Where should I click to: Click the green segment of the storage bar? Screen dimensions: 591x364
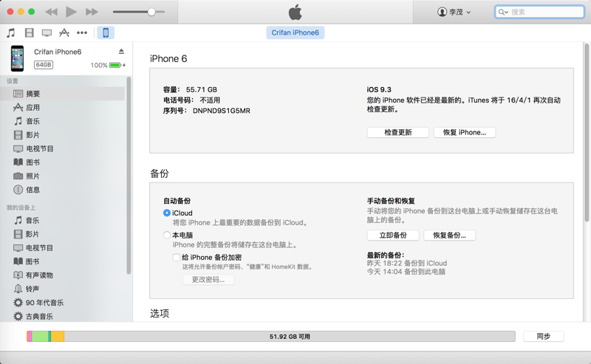(40, 336)
